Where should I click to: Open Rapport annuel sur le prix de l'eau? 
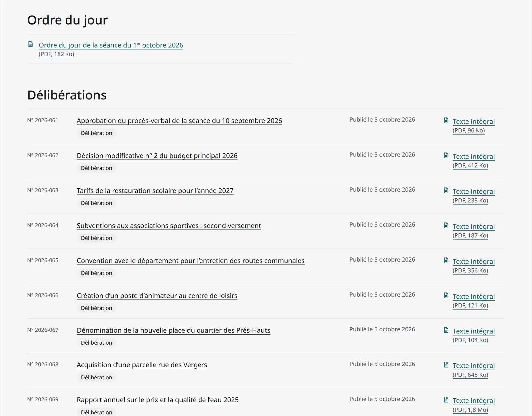pyautogui.click(x=158, y=400)
